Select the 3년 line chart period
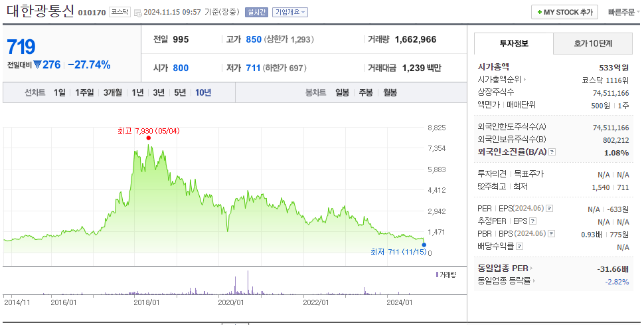This screenshot has height=325, width=644. [x=159, y=92]
